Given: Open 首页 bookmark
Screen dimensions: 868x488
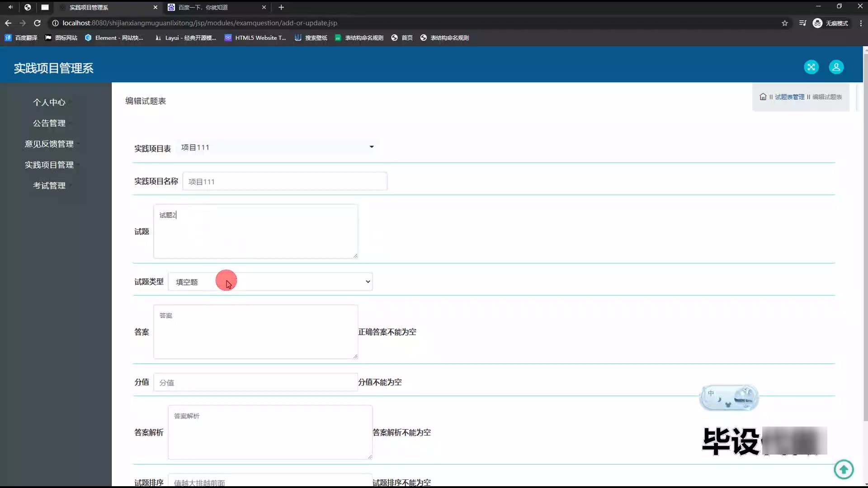Looking at the screenshot, I should (x=402, y=38).
